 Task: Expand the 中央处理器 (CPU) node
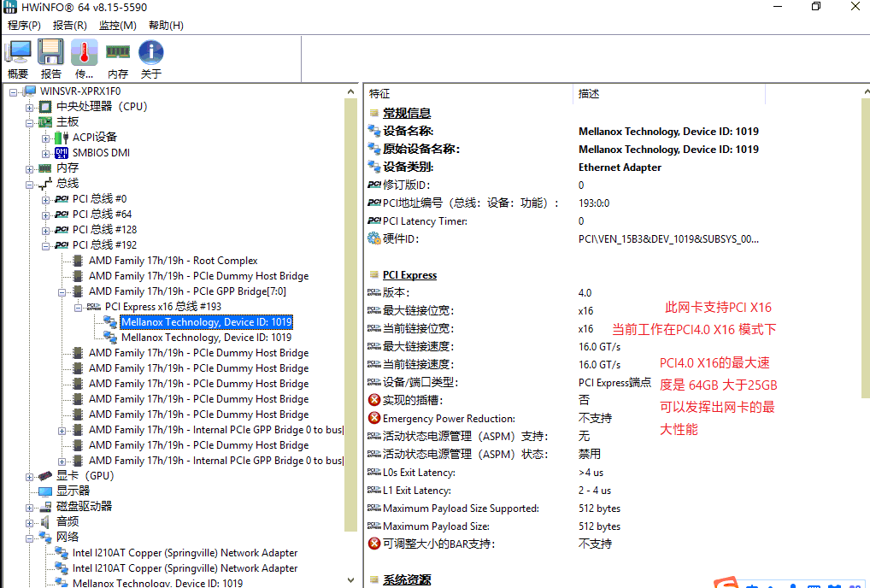(30, 107)
